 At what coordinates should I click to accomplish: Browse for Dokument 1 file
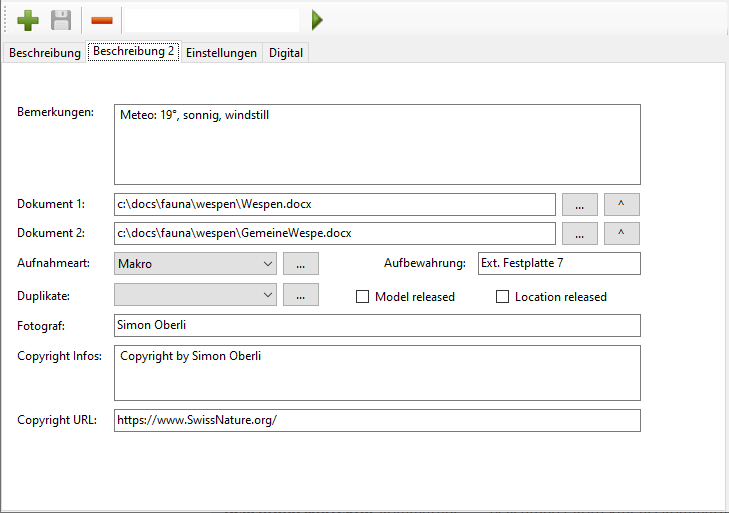(x=579, y=204)
